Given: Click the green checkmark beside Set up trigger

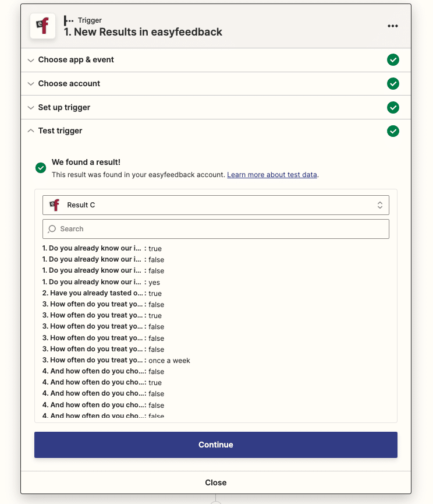Looking at the screenshot, I should tap(393, 107).
